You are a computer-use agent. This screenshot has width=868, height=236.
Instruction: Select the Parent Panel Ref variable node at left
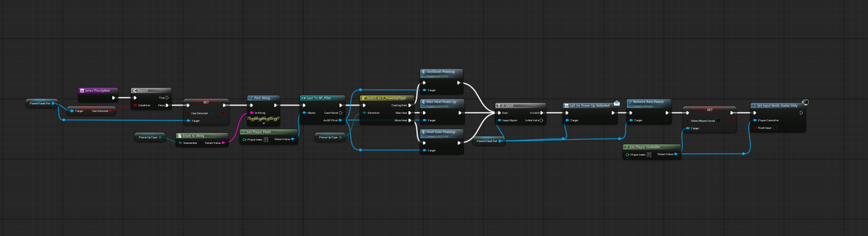coord(42,103)
